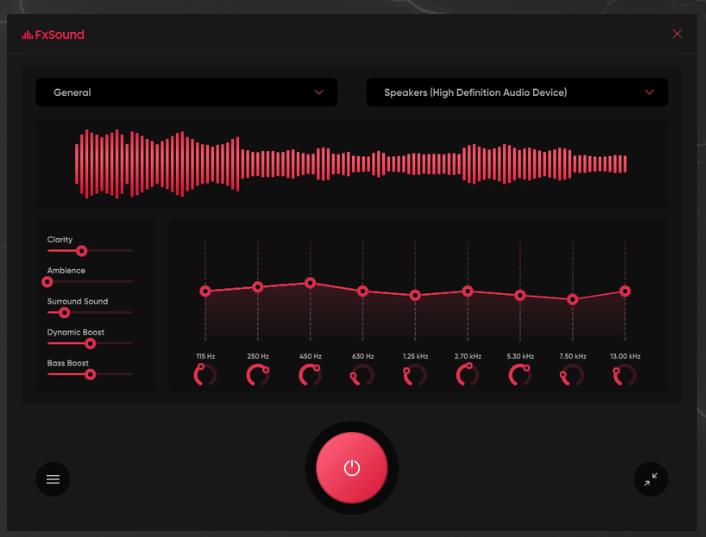
Task: Click the Dynamic Boost label
Action: coord(76,332)
